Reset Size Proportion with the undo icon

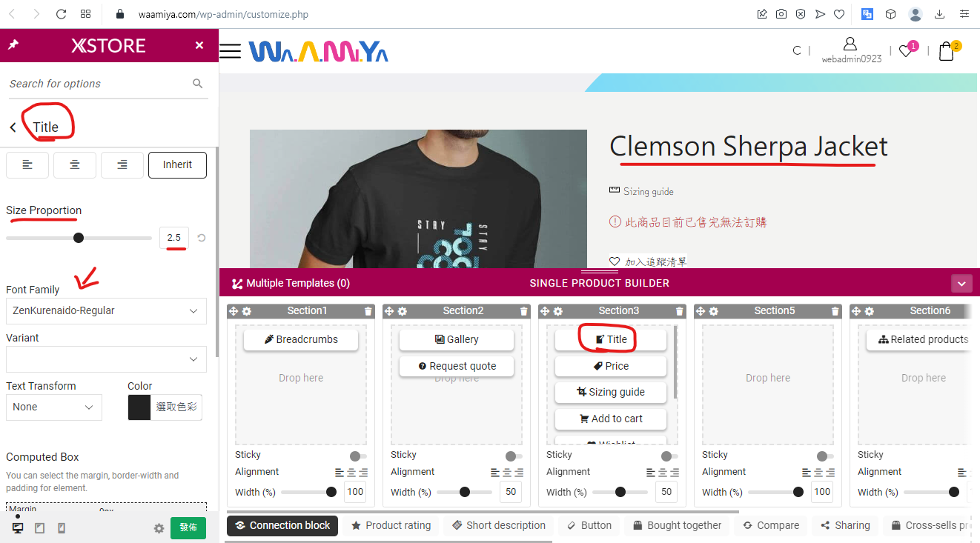click(x=202, y=239)
